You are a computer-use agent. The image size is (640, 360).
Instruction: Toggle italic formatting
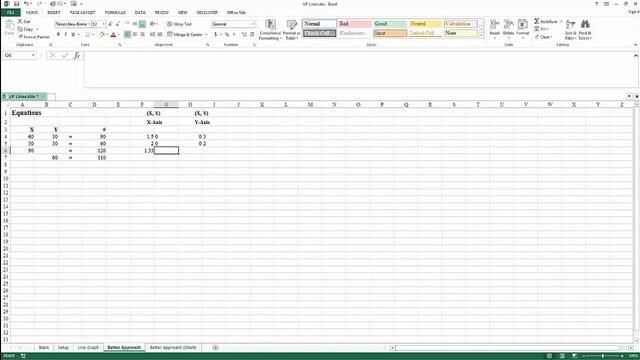[66, 35]
